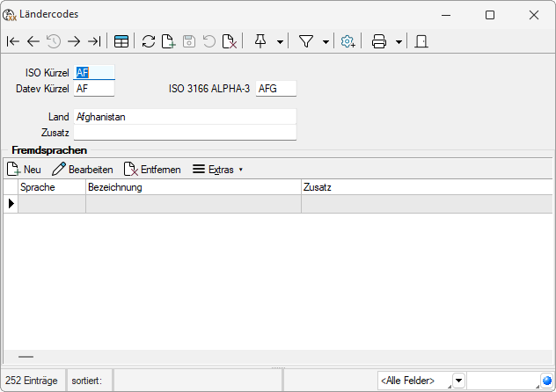Screen dimensions: 556x392
Task: Sort by the Sprache column header
Action: click(x=52, y=187)
